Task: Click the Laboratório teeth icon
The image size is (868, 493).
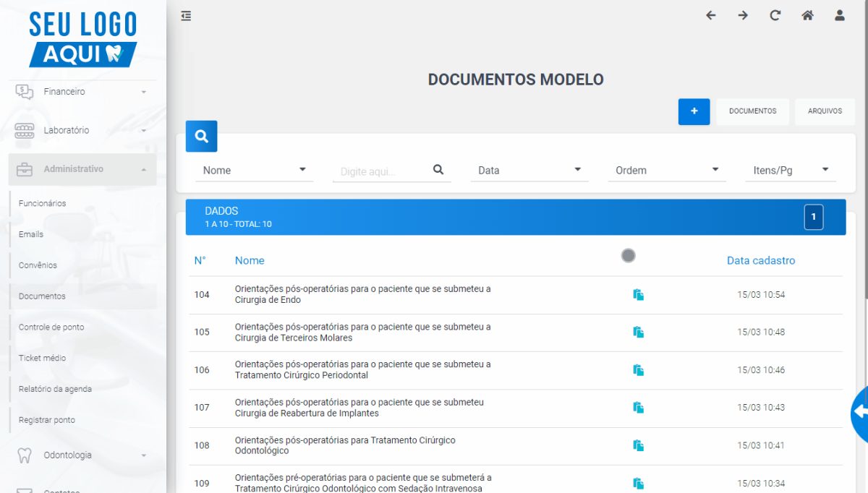Action: tap(25, 130)
